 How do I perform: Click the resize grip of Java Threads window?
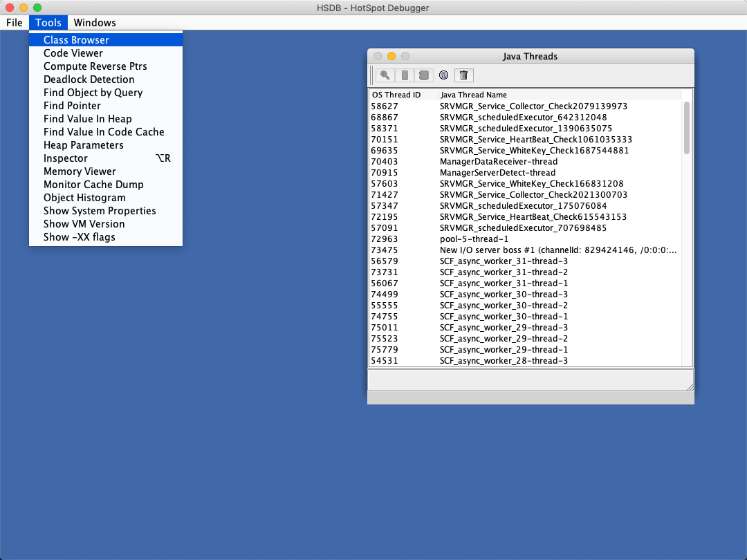pos(690,386)
